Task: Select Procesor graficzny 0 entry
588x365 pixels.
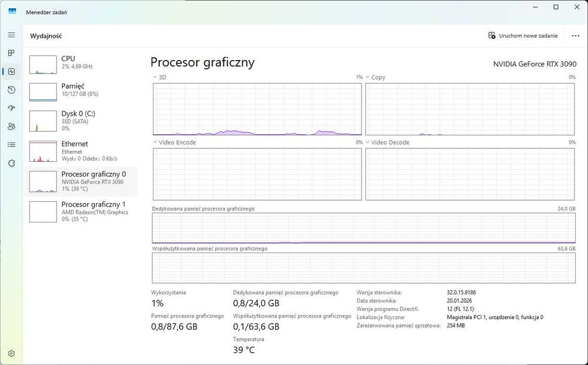Action: coord(81,181)
